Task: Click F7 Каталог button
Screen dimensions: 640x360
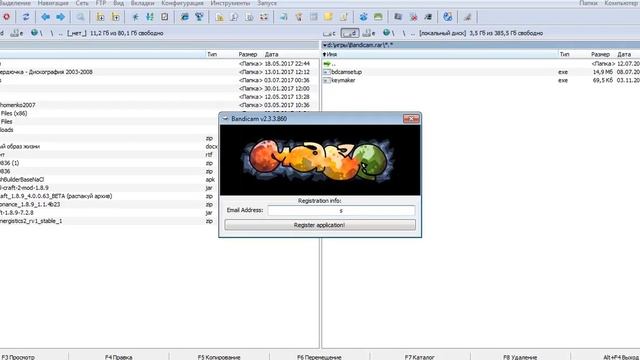Action: (x=420, y=357)
